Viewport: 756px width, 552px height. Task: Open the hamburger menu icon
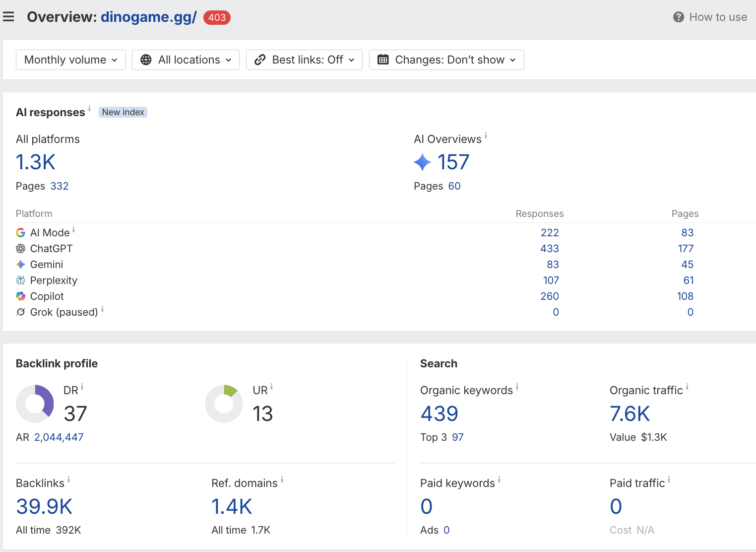click(x=8, y=17)
